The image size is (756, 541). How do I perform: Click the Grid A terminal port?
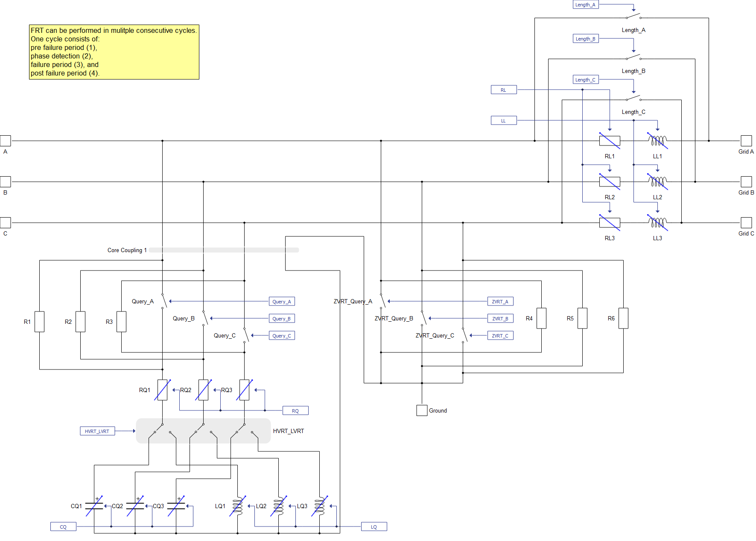[746, 141]
